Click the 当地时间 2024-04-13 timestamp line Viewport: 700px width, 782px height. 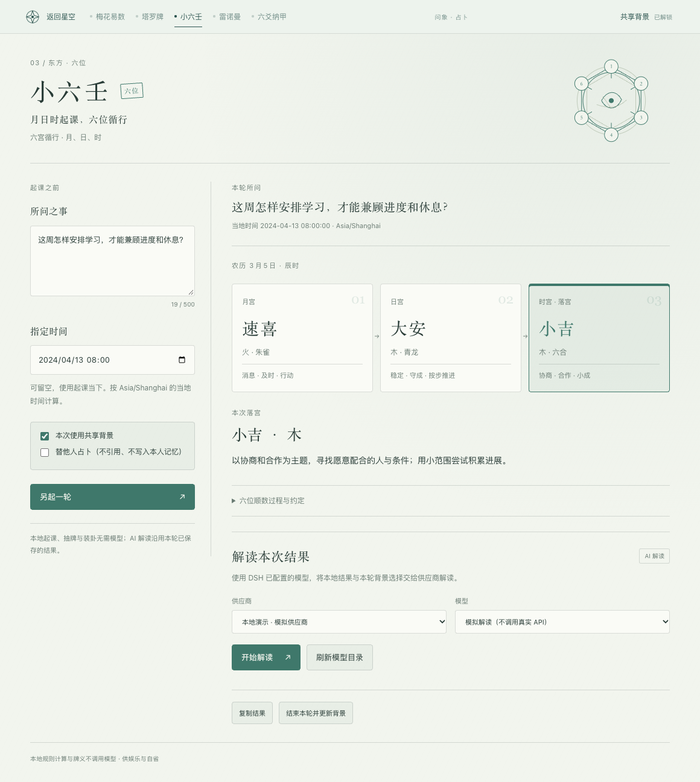click(306, 226)
